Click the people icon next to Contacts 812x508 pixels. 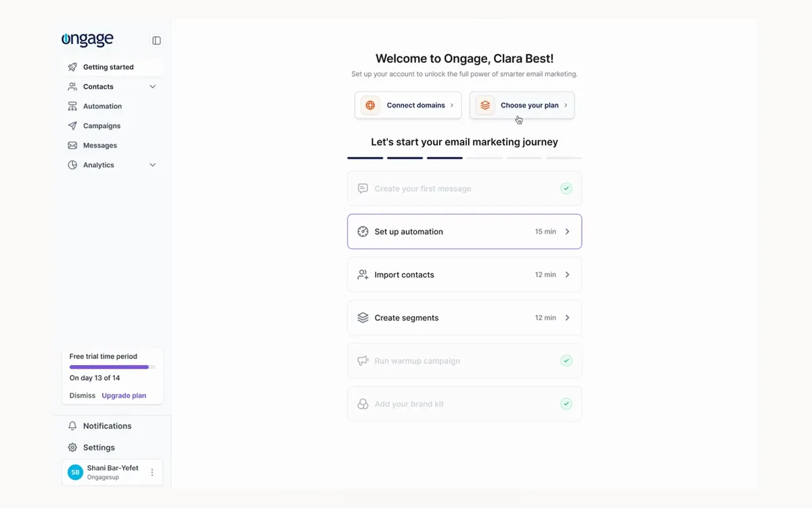(x=72, y=87)
